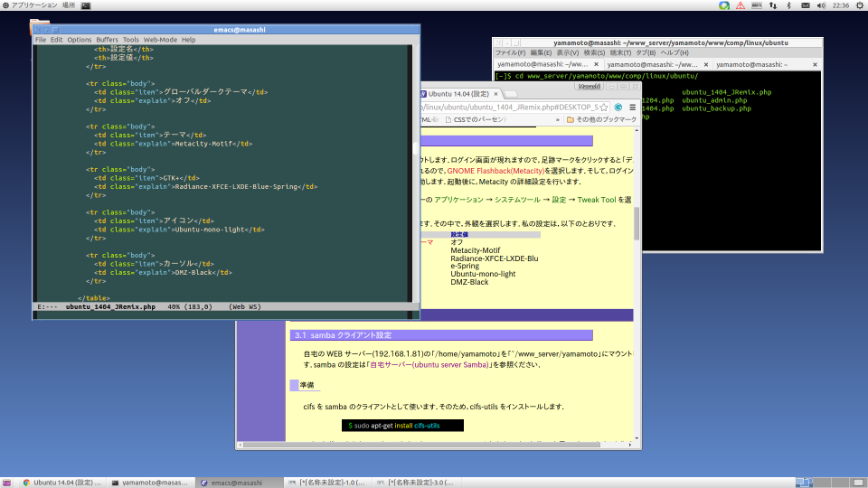Switch to second terminal tab
The height and width of the screenshot is (488, 868).
[x=652, y=65]
